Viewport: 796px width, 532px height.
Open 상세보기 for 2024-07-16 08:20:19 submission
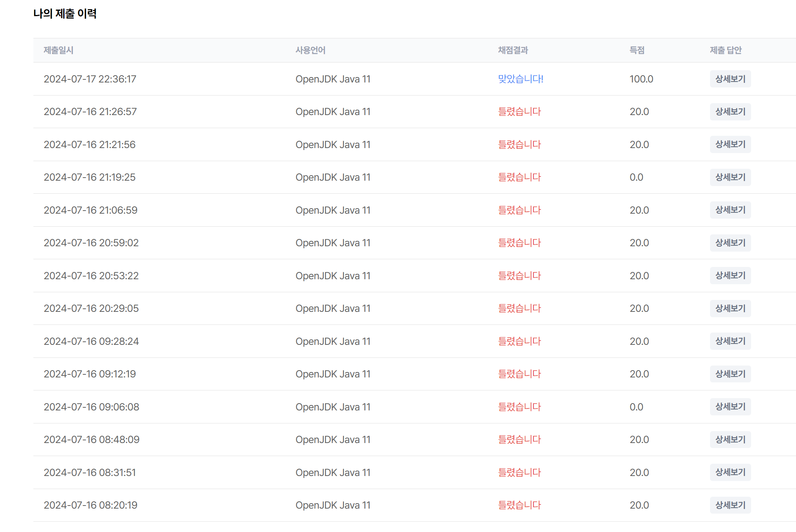coord(730,505)
